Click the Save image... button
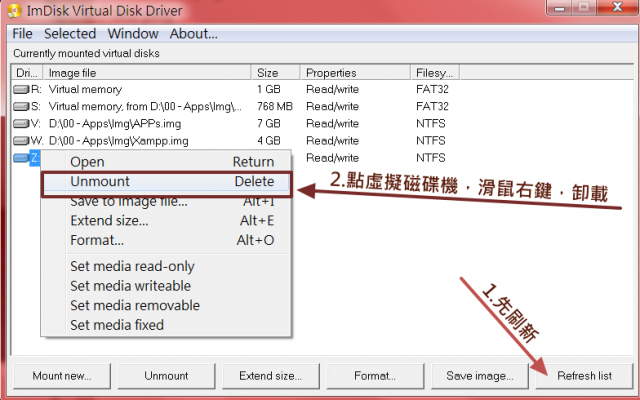This screenshot has width=640, height=400. pyautogui.click(x=480, y=376)
